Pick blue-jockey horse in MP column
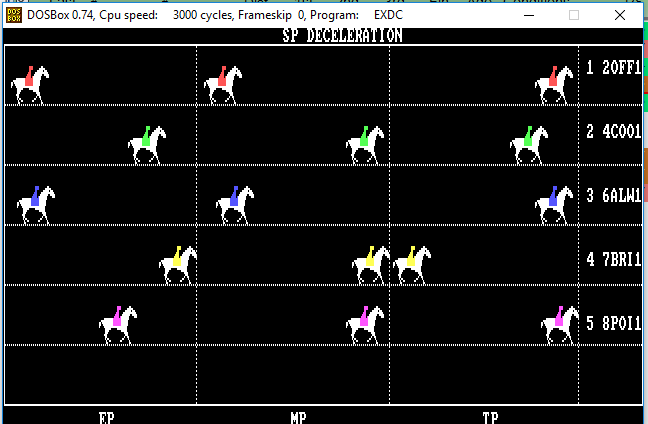The image size is (648, 424). pyautogui.click(x=235, y=205)
